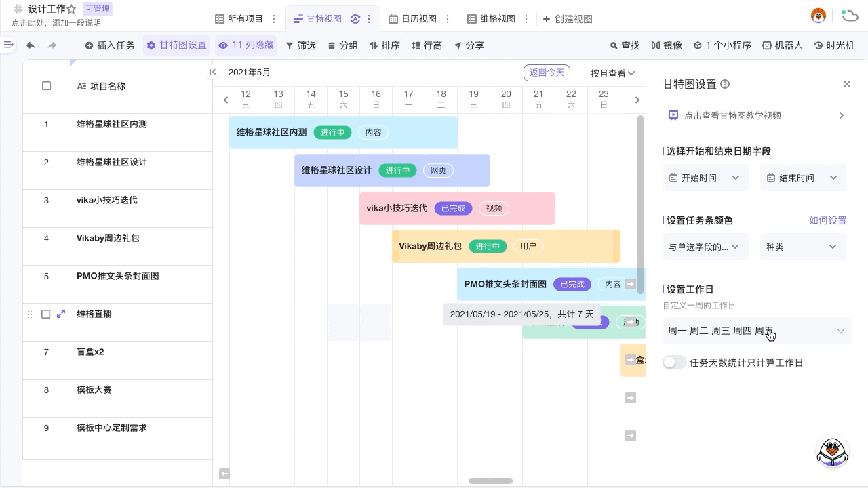This screenshot has width=868, height=488.
Task: Open the 机器人 robot panel
Action: [x=782, y=45]
